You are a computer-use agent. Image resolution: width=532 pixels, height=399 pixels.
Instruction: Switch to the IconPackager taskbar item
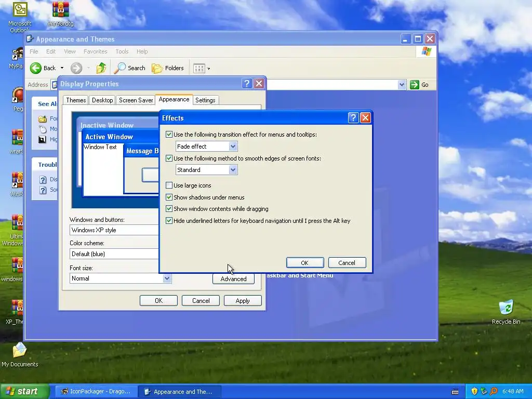point(96,392)
